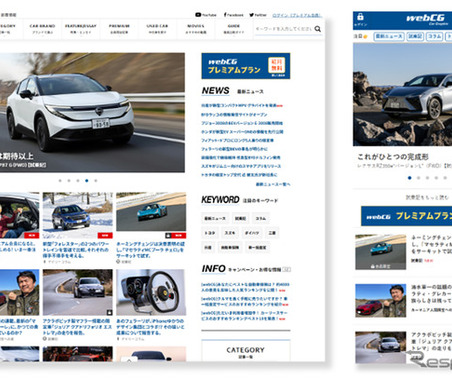Screen dimensions: 452x380
Task: Tap the Alfa Giulia thumbnail in mobile list
Action: click(381, 347)
